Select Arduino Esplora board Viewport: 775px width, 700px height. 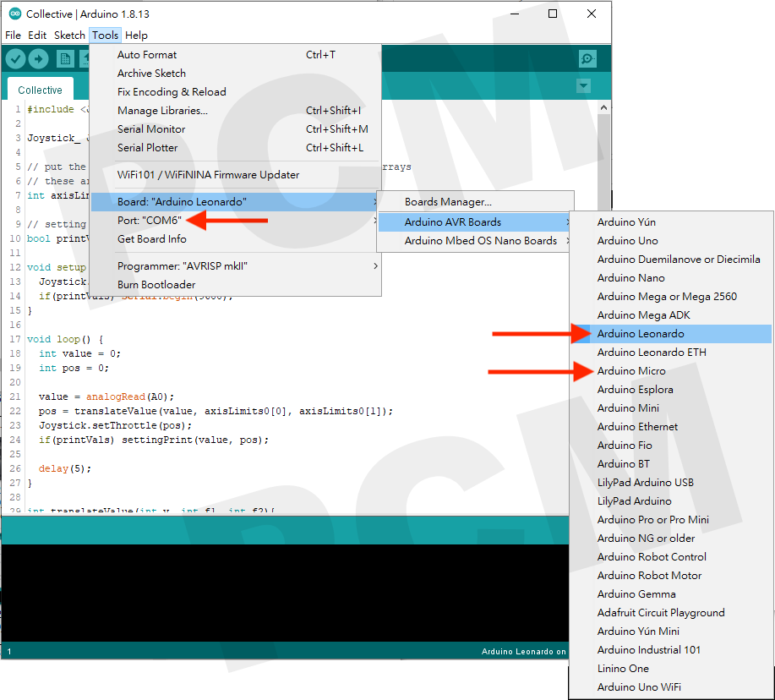coord(671,390)
